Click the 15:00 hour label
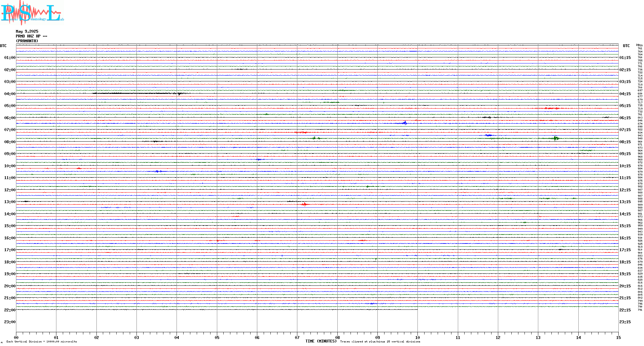The width and height of the screenshot is (644, 346). tap(10, 226)
